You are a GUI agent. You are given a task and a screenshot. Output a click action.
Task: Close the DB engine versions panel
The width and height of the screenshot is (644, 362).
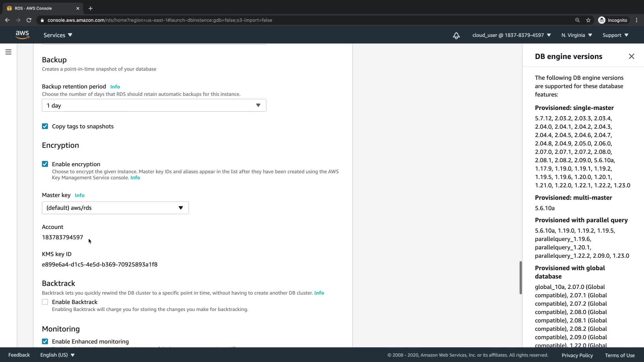click(x=631, y=56)
